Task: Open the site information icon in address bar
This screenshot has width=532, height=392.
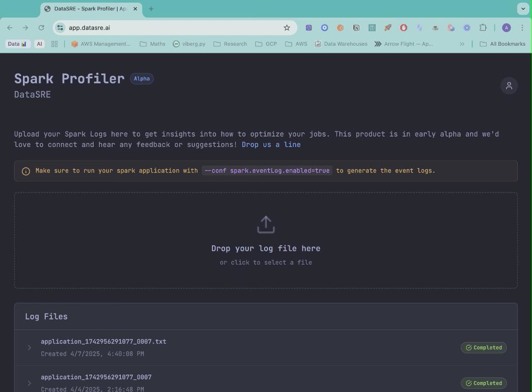Action: pos(60,28)
